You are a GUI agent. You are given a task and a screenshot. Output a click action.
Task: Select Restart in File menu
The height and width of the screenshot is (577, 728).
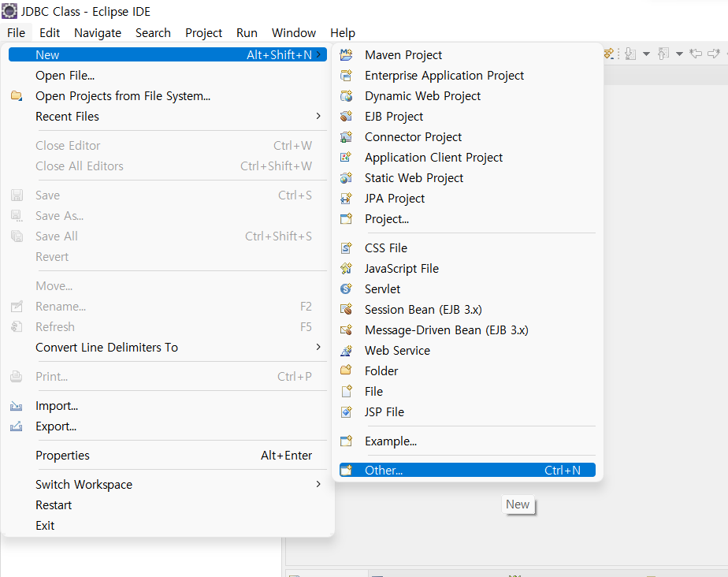tap(168, 505)
